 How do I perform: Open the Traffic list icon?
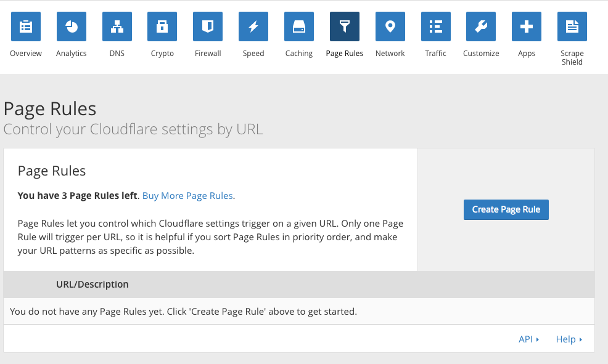tap(436, 26)
